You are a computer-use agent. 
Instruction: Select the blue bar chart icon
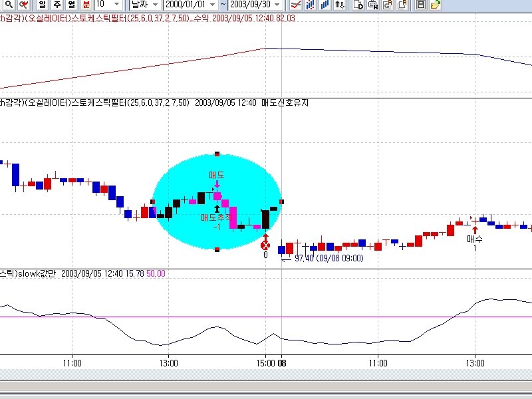[325, 4]
